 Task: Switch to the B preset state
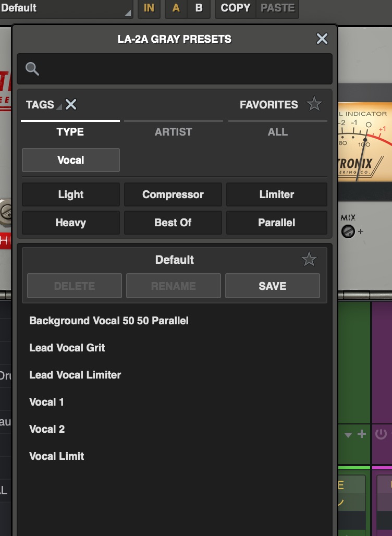pyautogui.click(x=199, y=8)
